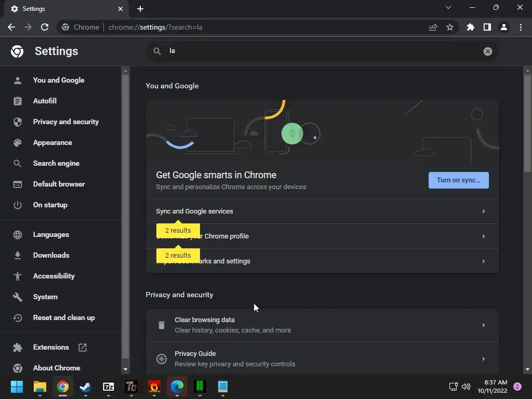Screen dimensions: 532x399
Task: Click the address bar URL
Action: pos(155,27)
